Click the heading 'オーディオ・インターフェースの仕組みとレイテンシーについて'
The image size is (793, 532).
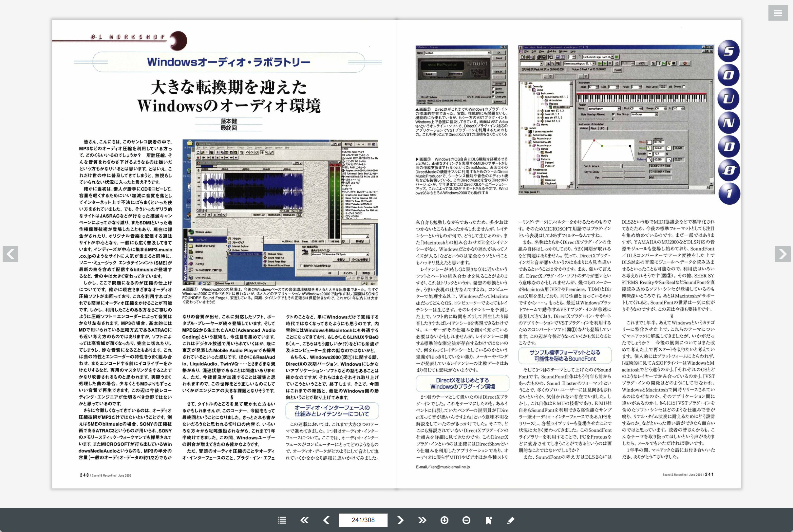(332, 411)
